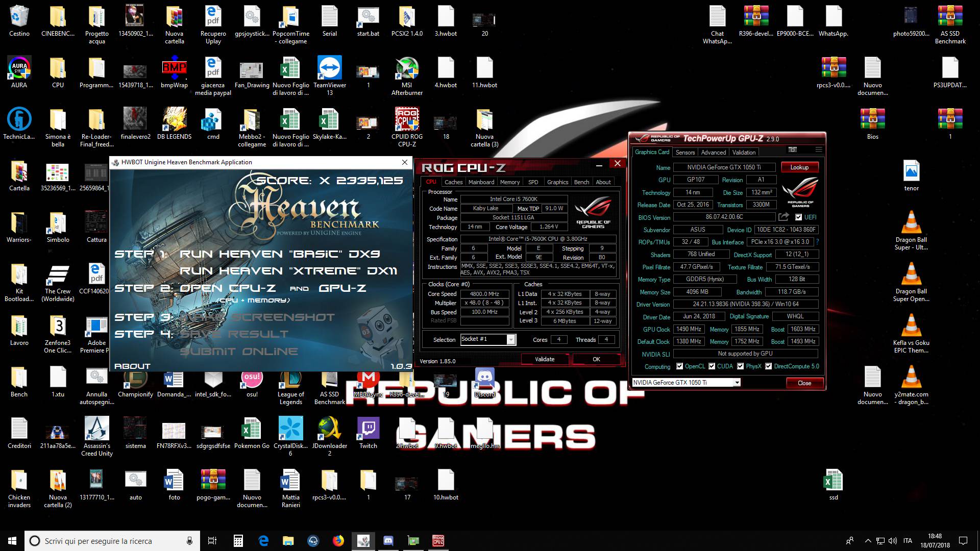Switch to CPU-Z Mainboard tab

tap(481, 182)
